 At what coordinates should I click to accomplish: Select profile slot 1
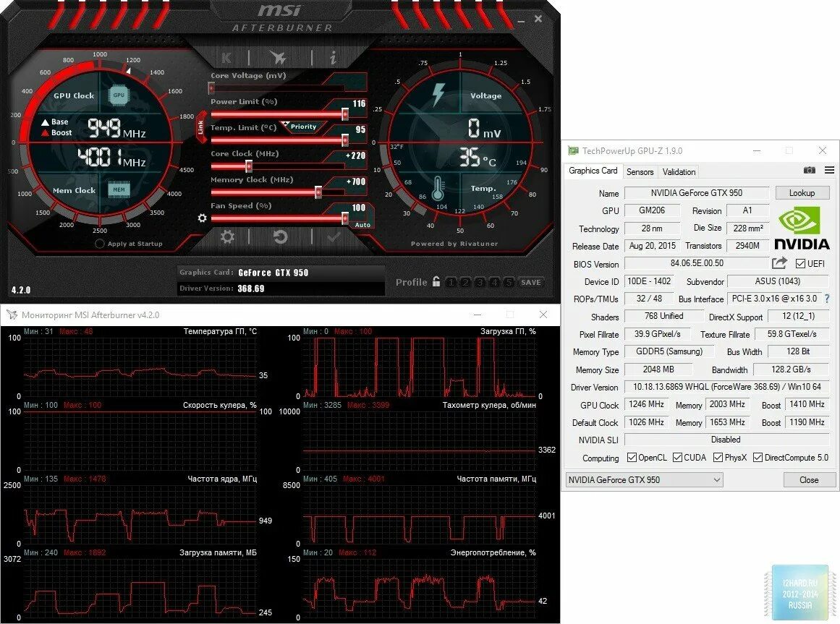point(451,282)
